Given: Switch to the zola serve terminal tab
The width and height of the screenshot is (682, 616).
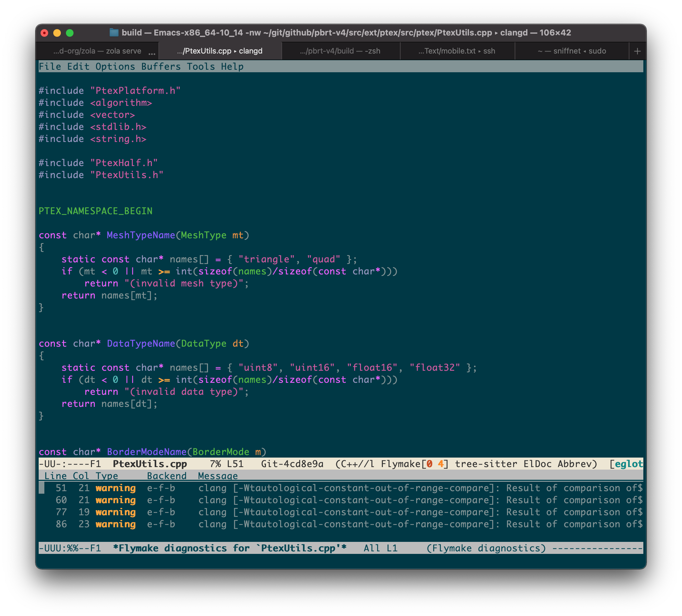Looking at the screenshot, I should [x=97, y=51].
